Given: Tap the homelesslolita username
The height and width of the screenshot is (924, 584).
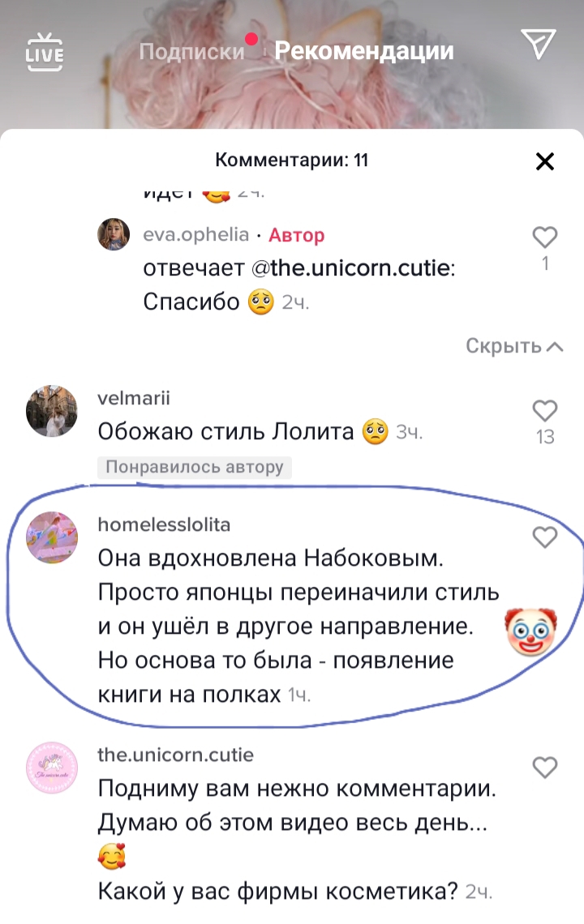Looking at the screenshot, I should pos(164,524).
